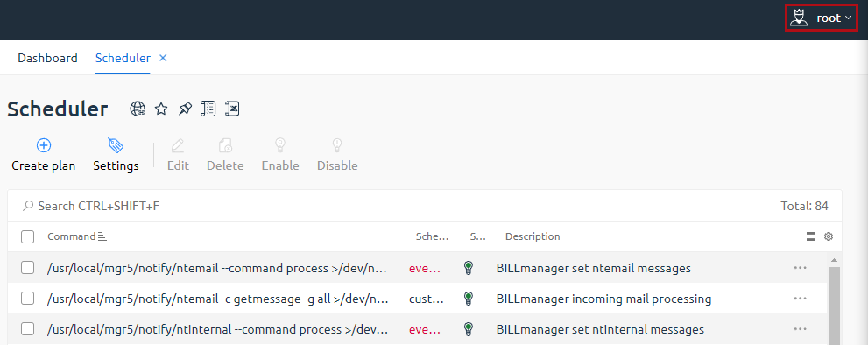The image size is (868, 345).
Task: Toggle the select-all checkbox in header
Action: 28,237
